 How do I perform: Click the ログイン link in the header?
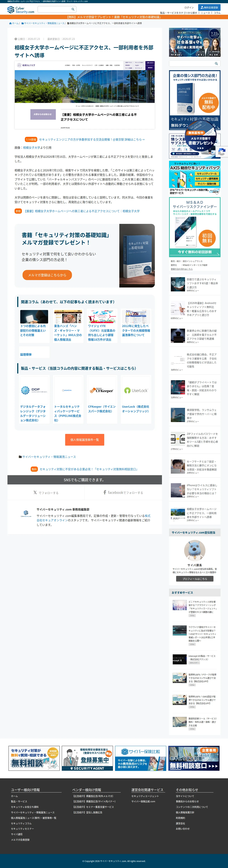(x=189, y=7)
